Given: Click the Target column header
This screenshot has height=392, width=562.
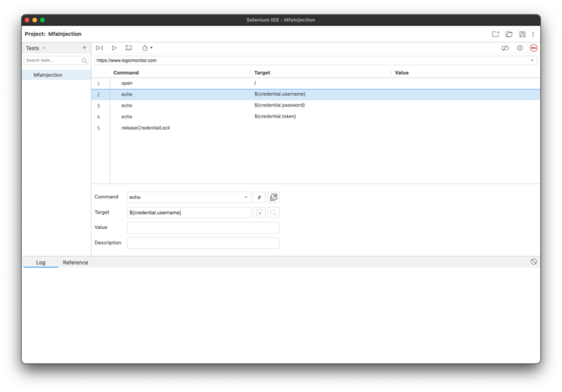Looking at the screenshot, I should click(262, 72).
